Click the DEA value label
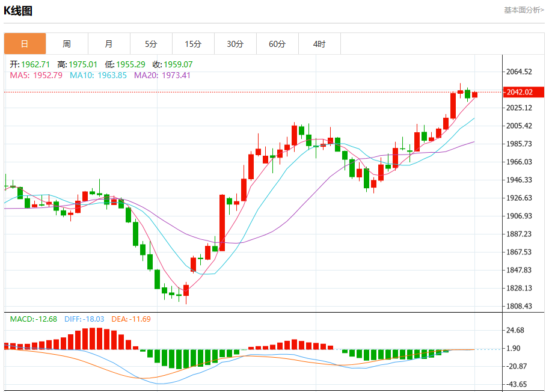Screen dimensions: 549x392 point(130,319)
